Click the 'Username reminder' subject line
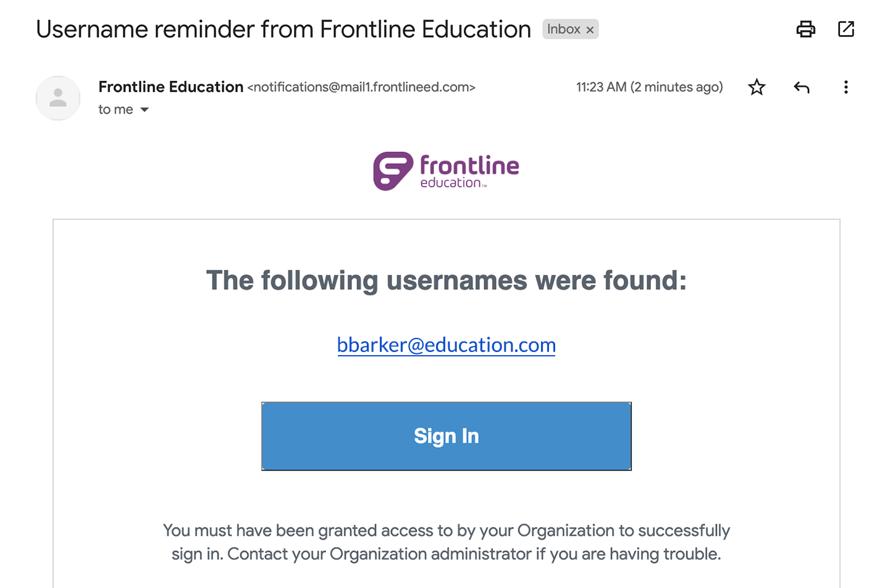Viewport: 893px width, 588px height. point(283,29)
